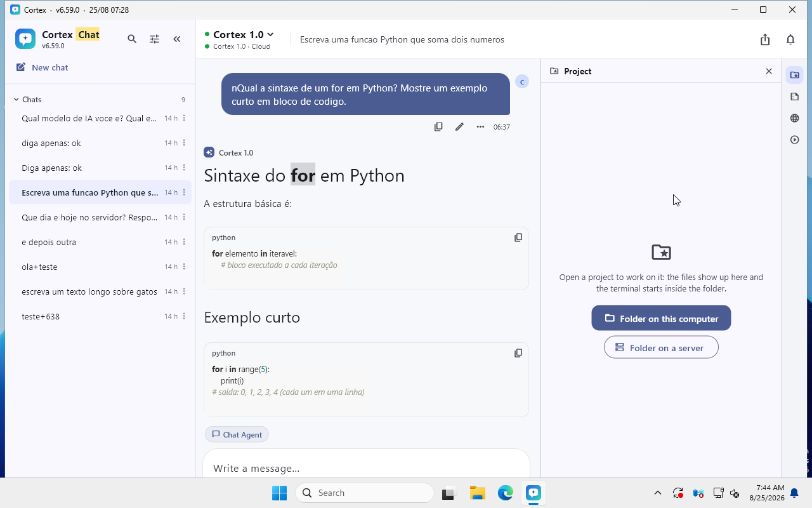Open the notifications bell in header
This screenshot has height=508, width=812.
[x=790, y=39]
